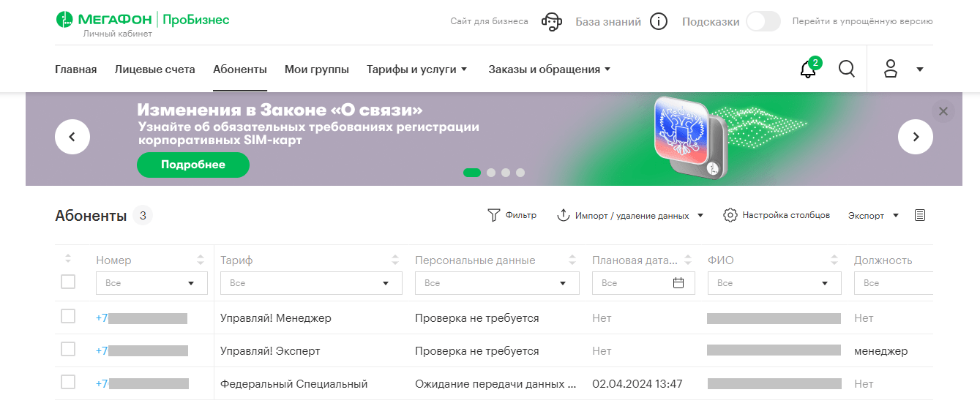Sort by Плановая дата column arrows
Image resolution: width=980 pixels, height=406 pixels.
click(x=688, y=260)
